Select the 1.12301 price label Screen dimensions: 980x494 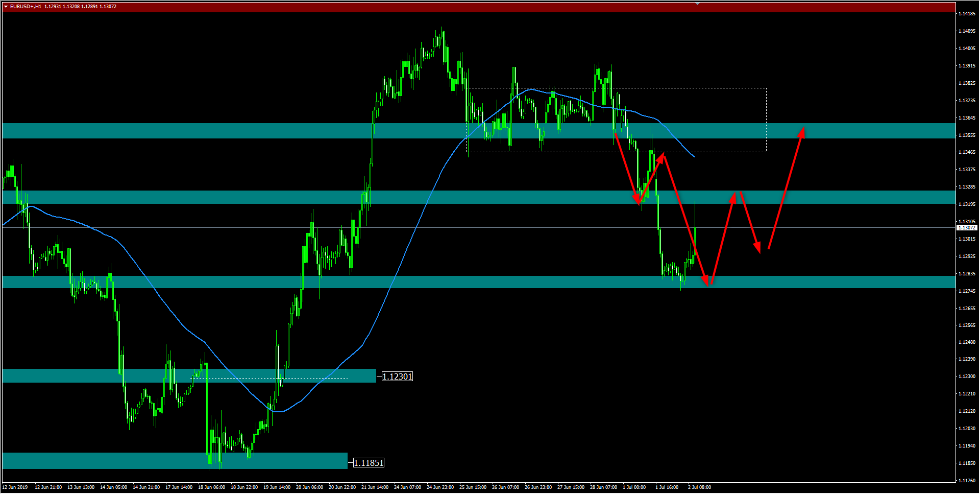(x=397, y=377)
